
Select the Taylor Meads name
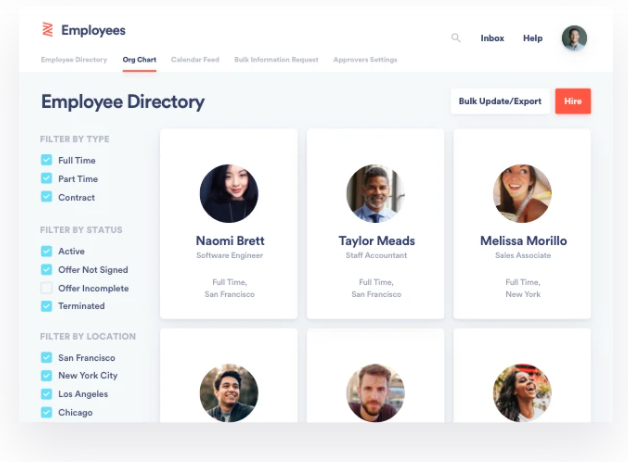pos(376,241)
